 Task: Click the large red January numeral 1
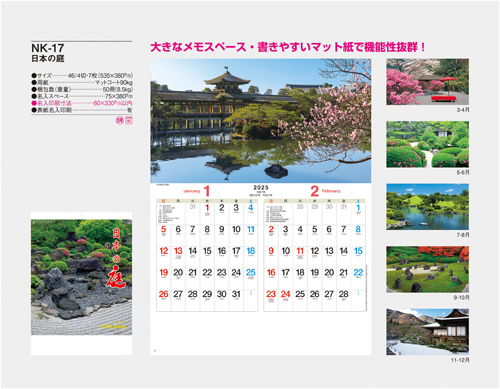207,191
